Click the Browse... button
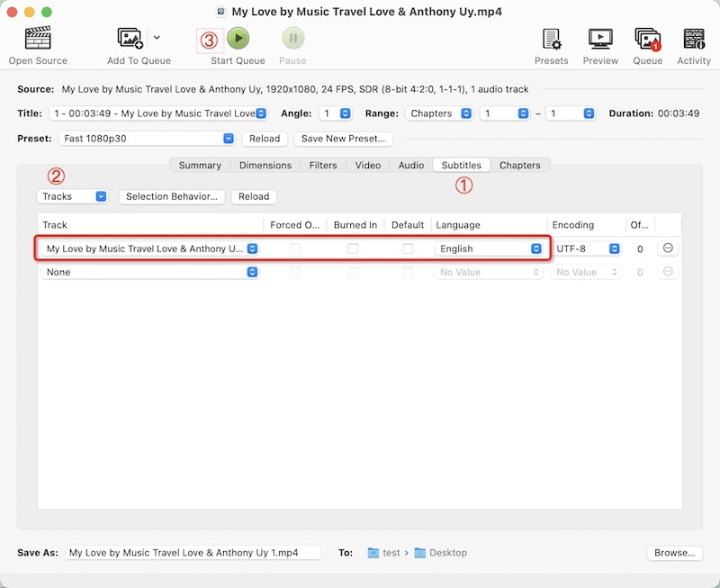 673,553
